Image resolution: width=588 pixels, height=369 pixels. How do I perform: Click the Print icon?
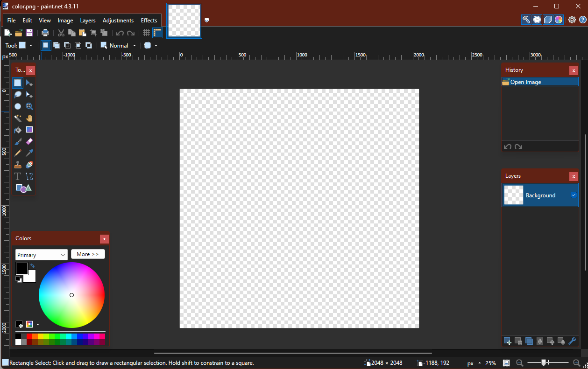click(45, 33)
